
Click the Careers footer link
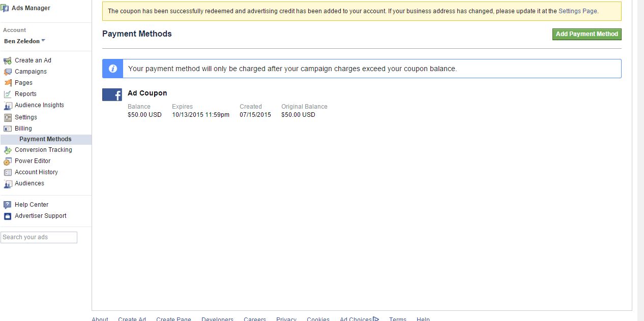click(x=255, y=319)
